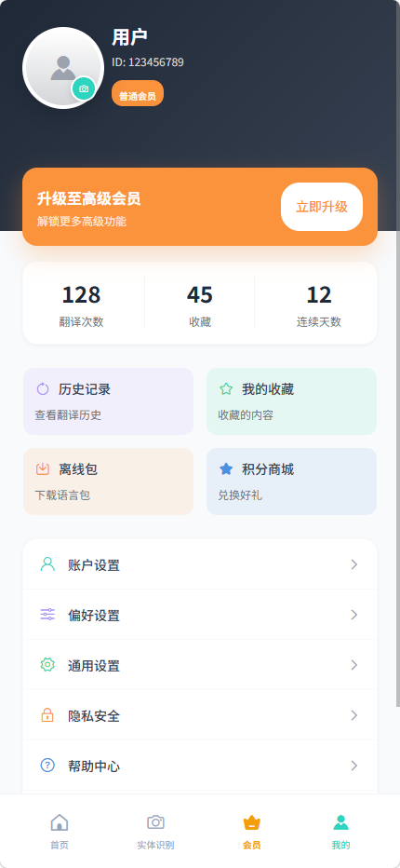Tap the camera icon on the avatar

tap(84, 88)
